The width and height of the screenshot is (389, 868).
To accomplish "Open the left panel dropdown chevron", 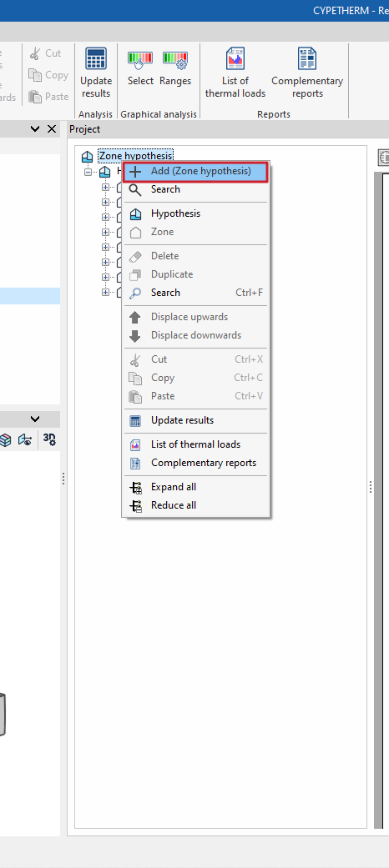I will (35, 129).
